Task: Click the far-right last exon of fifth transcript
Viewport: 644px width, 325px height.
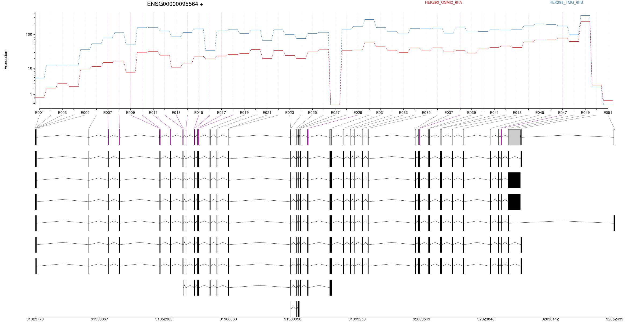Action: [614, 223]
